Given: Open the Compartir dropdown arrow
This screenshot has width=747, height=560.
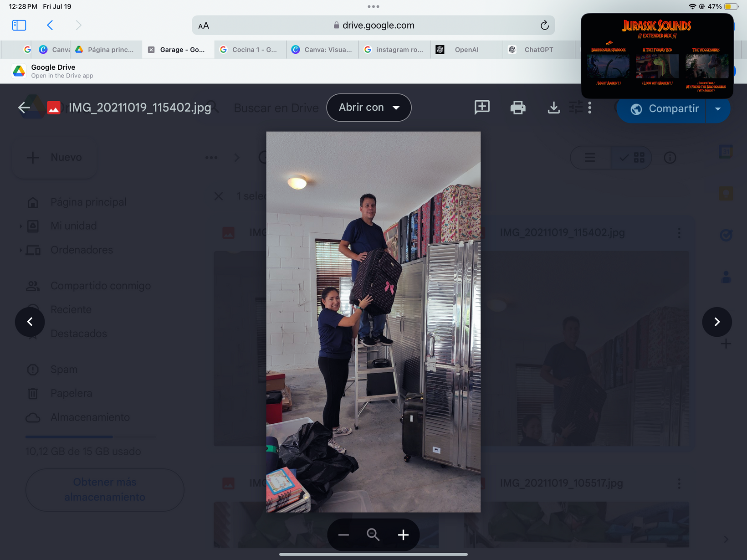Looking at the screenshot, I should 718,109.
